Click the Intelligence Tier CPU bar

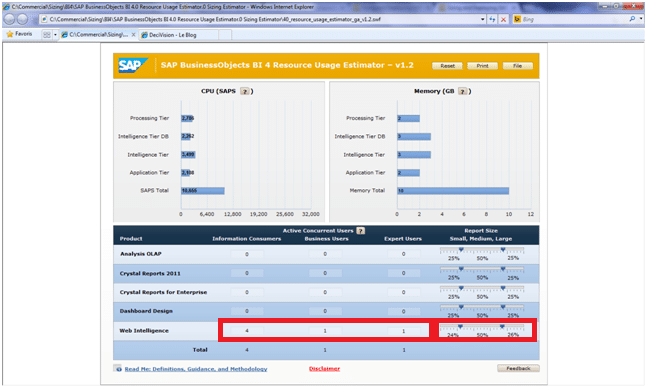[x=188, y=154]
